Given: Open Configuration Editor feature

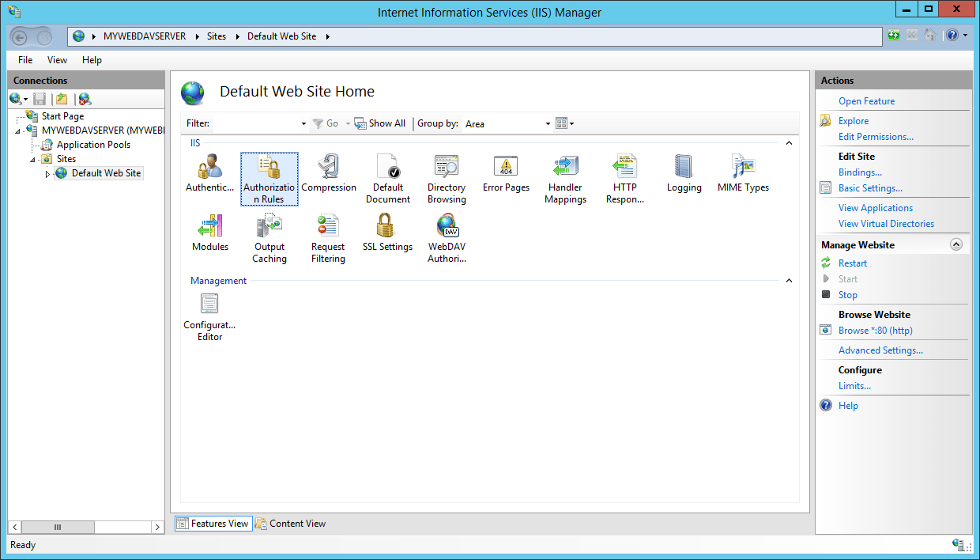Looking at the screenshot, I should (209, 316).
